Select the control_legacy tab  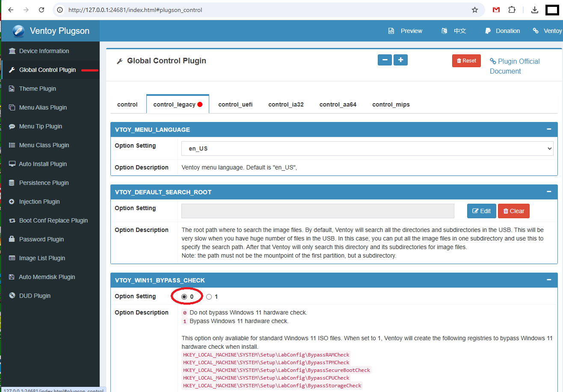click(x=178, y=104)
